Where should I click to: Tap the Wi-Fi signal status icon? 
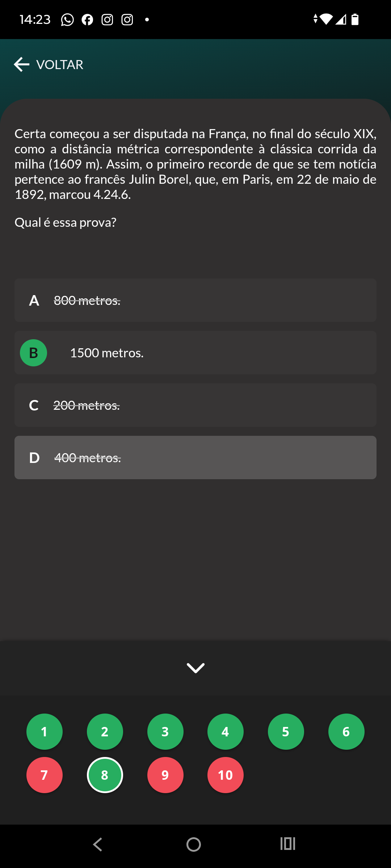(326, 19)
